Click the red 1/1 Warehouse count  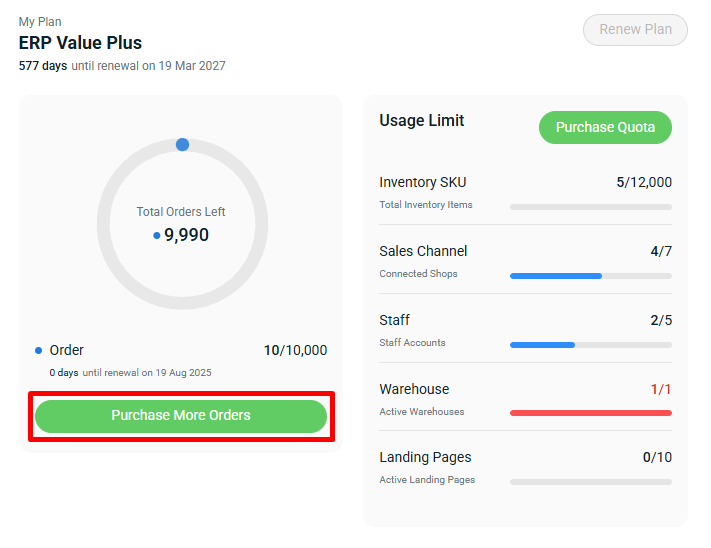pos(661,389)
